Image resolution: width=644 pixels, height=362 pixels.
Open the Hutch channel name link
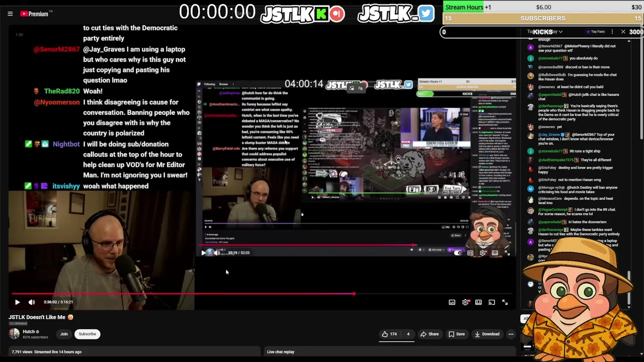coord(29,331)
